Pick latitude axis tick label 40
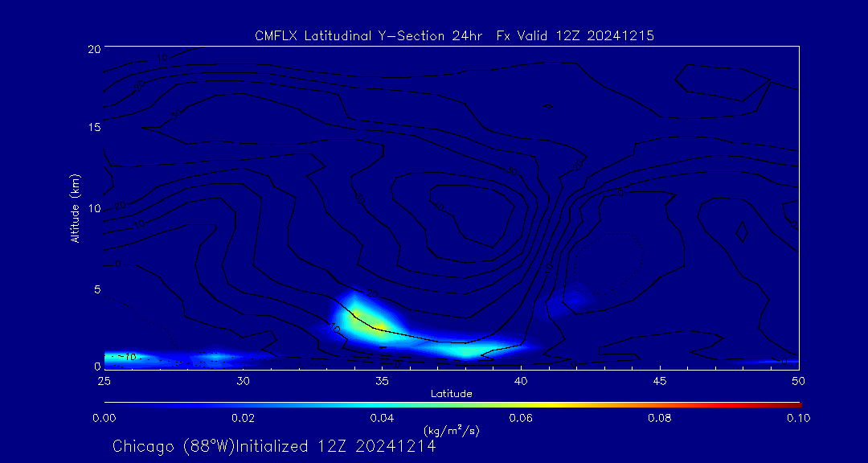Screen dimensions: 868x463 [x=521, y=380]
